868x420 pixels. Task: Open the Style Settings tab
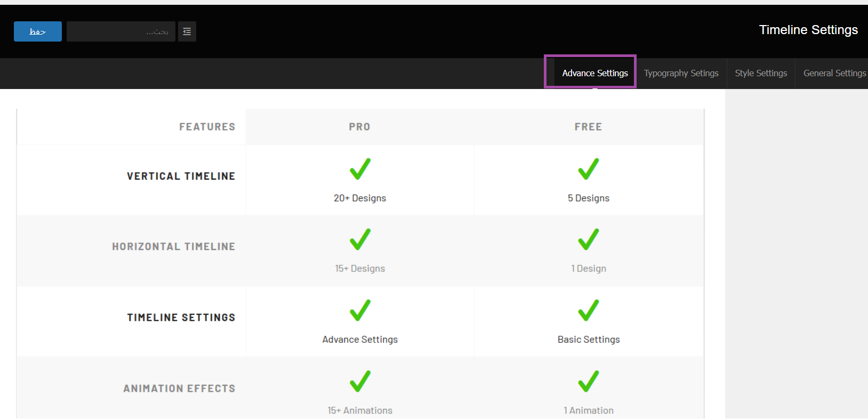tap(761, 73)
